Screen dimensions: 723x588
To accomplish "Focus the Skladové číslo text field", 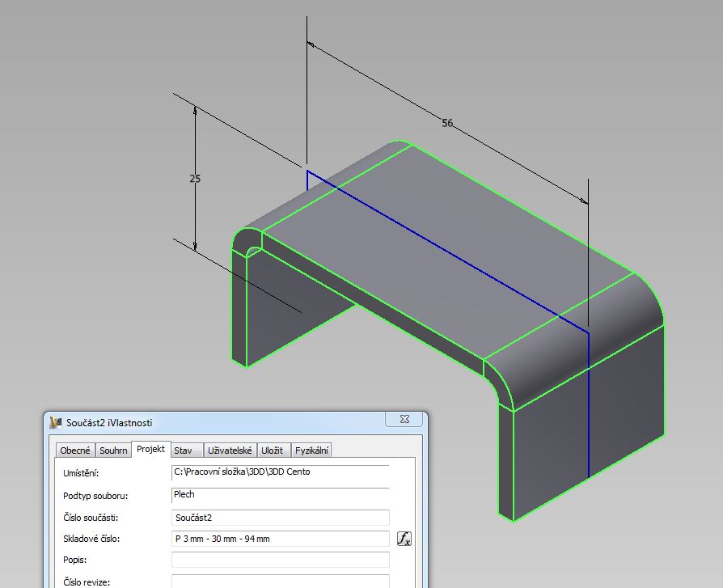I will pos(280,539).
